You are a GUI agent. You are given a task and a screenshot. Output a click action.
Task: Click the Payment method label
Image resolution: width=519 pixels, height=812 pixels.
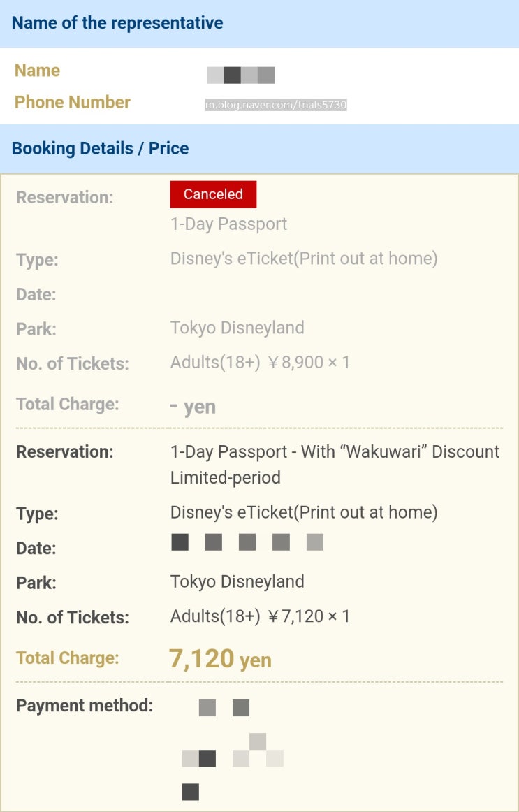(x=85, y=705)
